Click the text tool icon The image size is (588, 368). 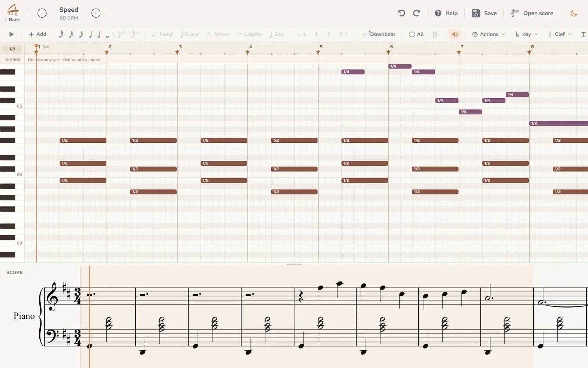tap(583, 34)
